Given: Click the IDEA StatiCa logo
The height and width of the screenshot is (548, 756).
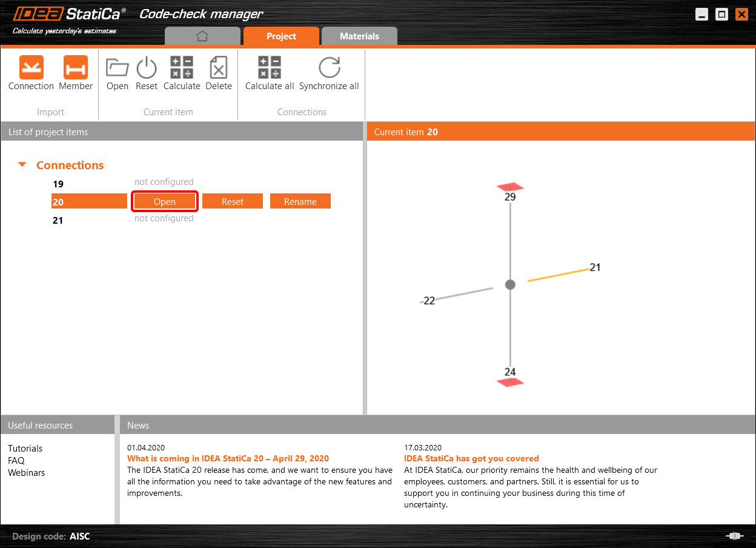Looking at the screenshot, I should point(70,13).
